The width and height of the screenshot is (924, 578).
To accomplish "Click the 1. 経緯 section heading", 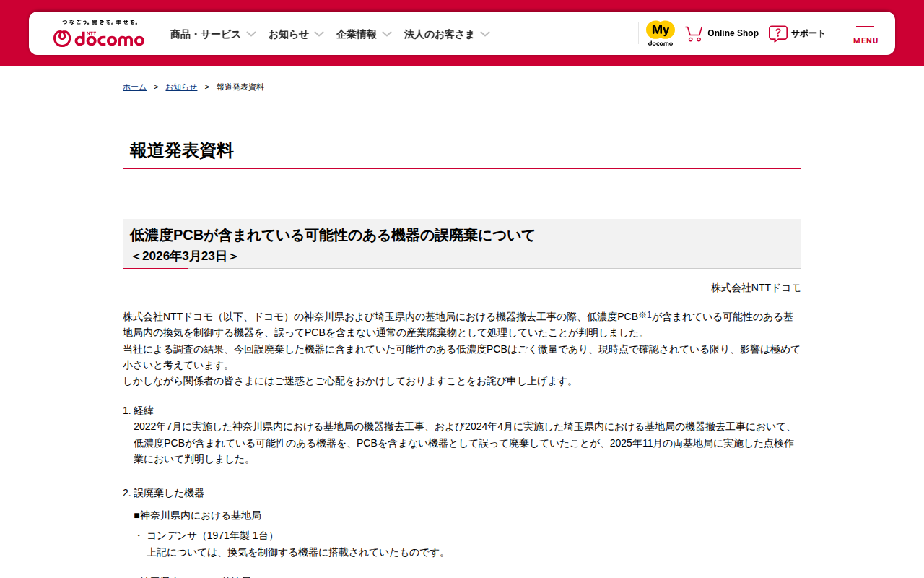I will pos(138,410).
